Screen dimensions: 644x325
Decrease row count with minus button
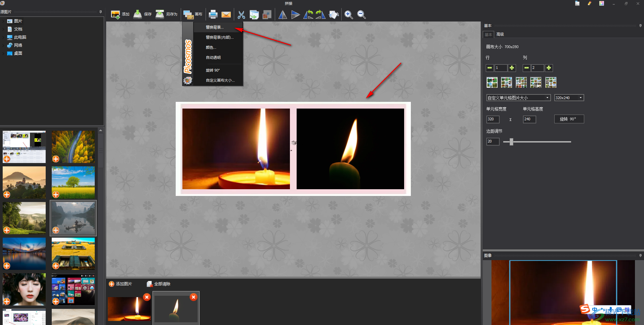(x=490, y=68)
